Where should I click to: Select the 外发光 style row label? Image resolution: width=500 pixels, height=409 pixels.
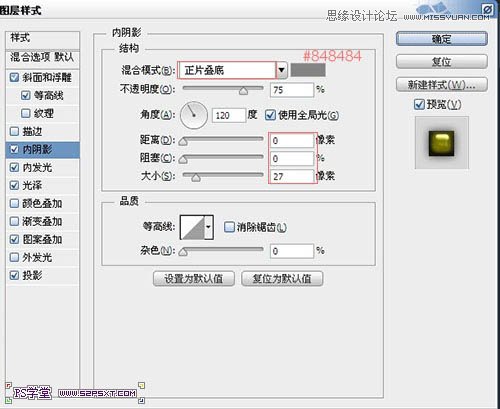pos(37,257)
